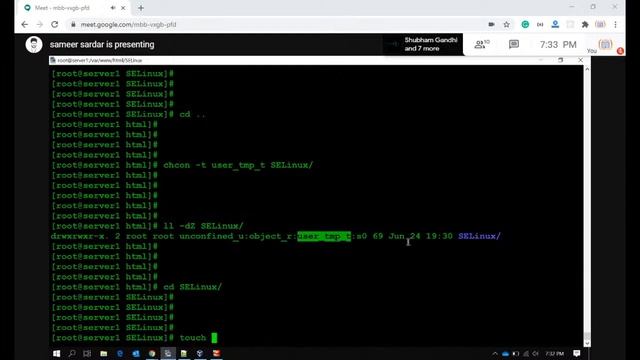
Task: Open the Meet chat panel
Action: (x=514, y=44)
